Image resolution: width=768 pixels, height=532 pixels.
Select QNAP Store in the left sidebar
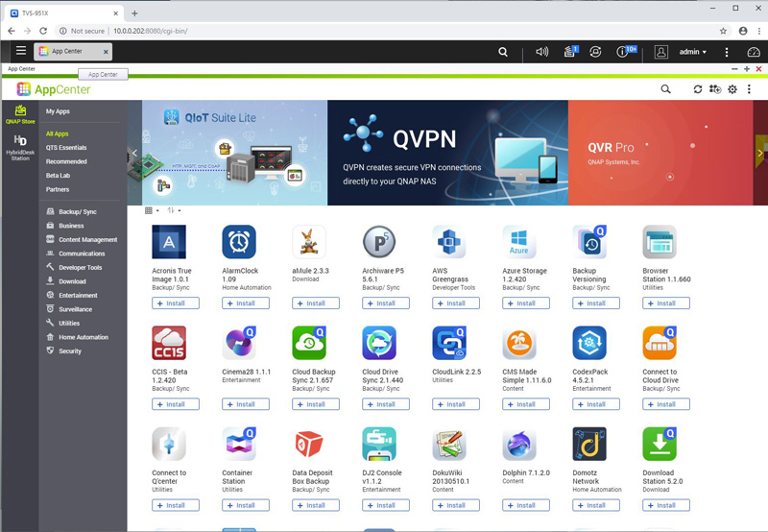point(20,114)
